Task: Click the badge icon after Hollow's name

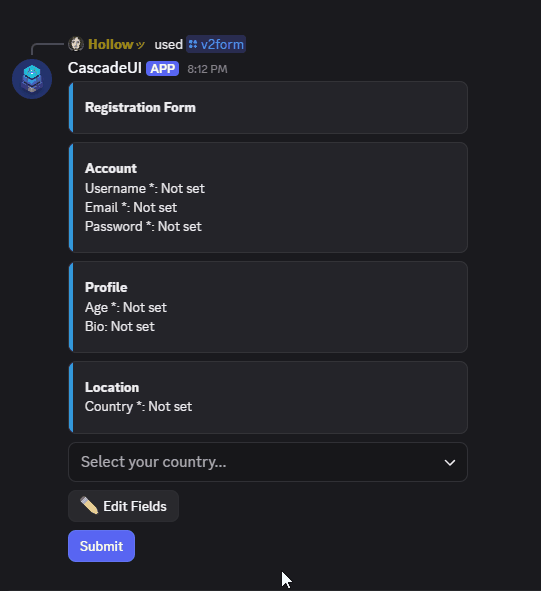Action: point(140,45)
